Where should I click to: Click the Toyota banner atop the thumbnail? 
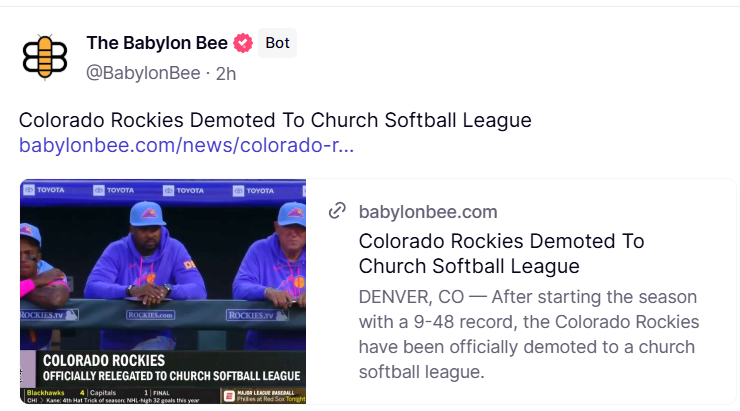(120, 188)
